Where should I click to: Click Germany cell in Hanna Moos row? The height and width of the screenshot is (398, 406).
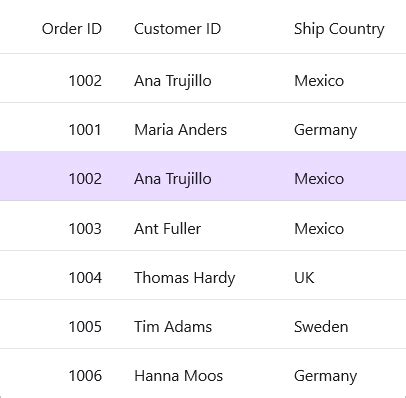tap(325, 377)
